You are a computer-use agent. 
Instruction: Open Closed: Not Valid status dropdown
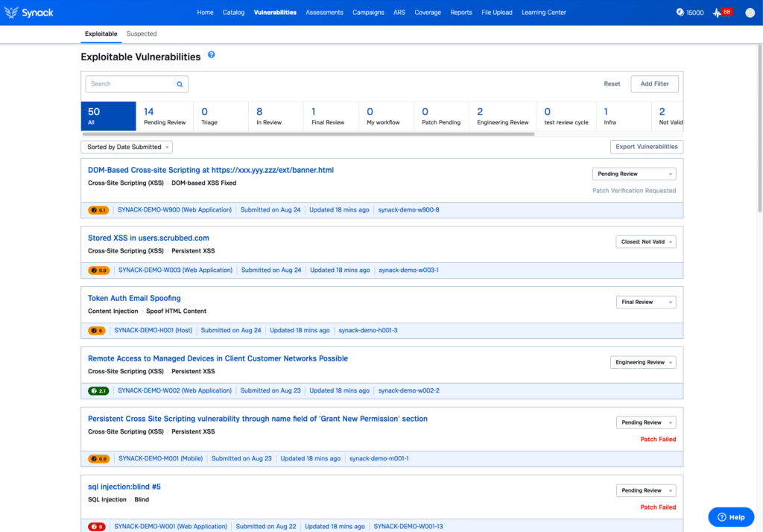[646, 242]
